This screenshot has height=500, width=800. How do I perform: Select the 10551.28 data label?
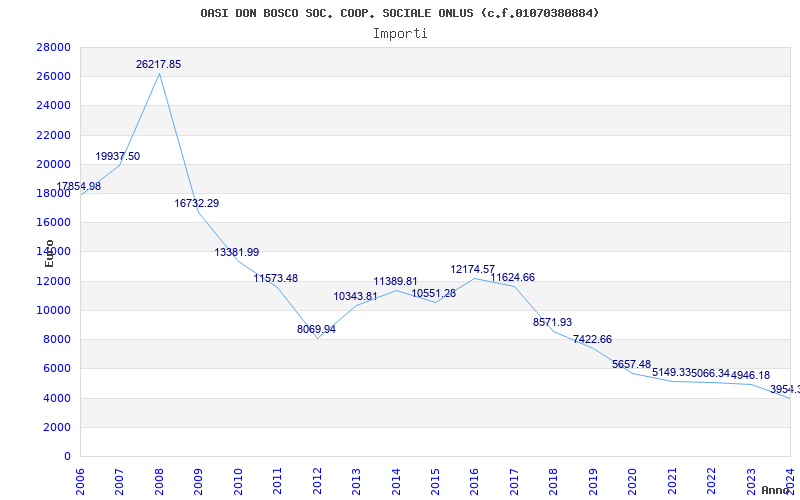click(x=434, y=293)
